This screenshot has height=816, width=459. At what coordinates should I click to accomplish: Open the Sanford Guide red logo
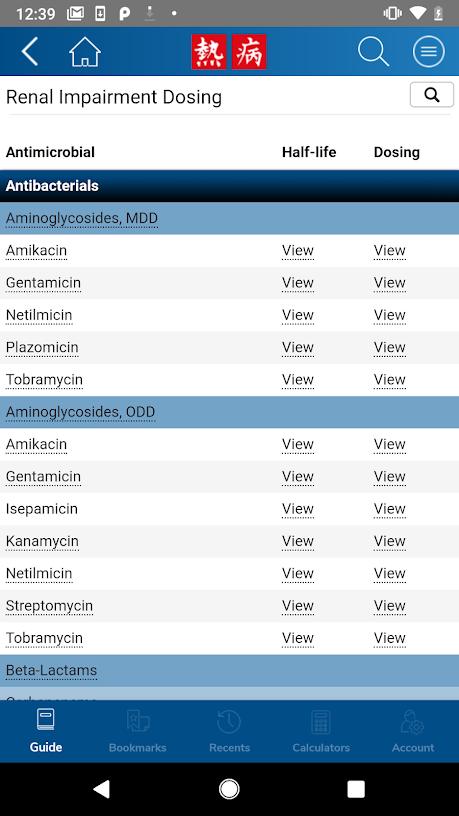click(x=229, y=52)
